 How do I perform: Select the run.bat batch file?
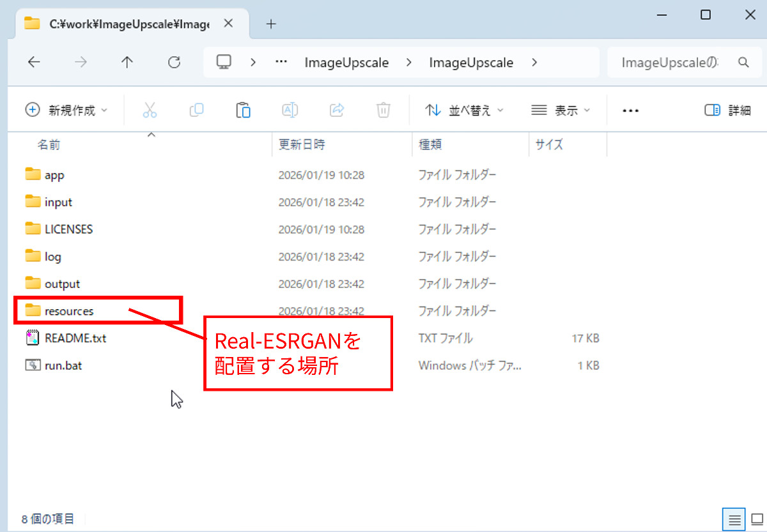click(x=63, y=365)
